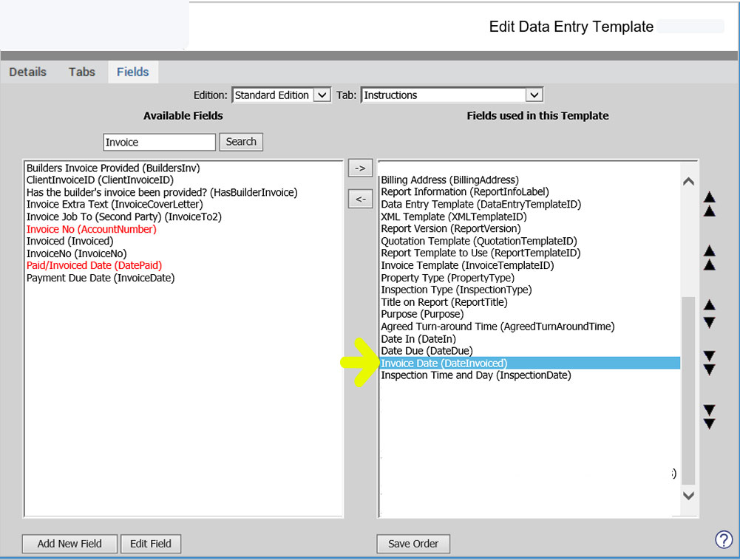The width and height of the screenshot is (740, 560).
Task: Open the Edition dropdown showing Standard Edition
Action: [x=281, y=95]
